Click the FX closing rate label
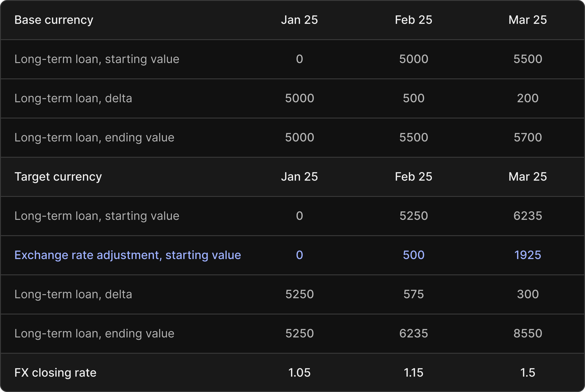This screenshot has height=392, width=585. [55, 373]
